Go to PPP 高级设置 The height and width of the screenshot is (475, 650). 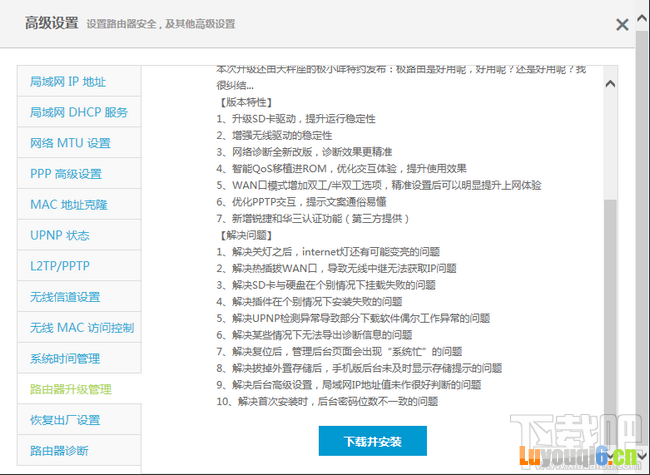click(x=79, y=174)
